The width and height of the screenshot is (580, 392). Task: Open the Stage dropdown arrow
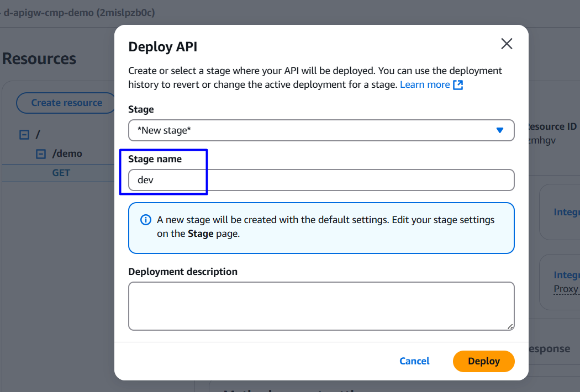pos(499,130)
